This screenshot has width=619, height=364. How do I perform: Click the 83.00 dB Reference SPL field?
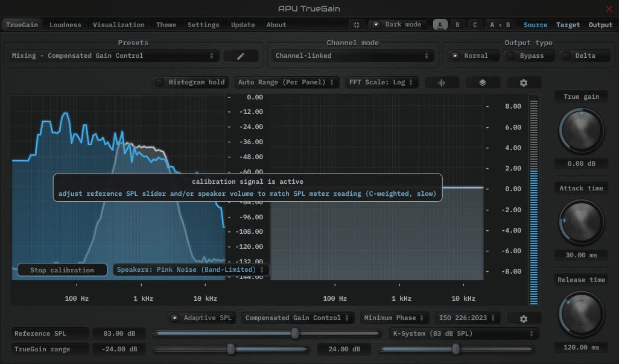[119, 334]
